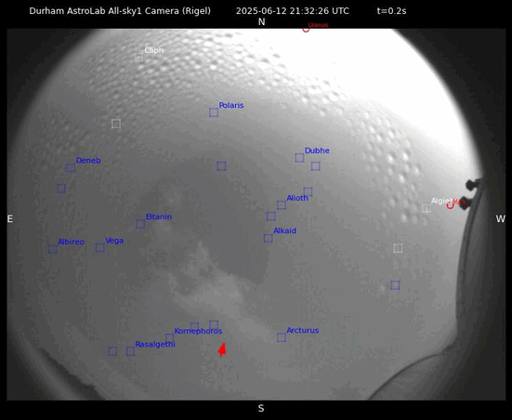512x420 pixels.
Task: Click the Alioth star marker square
Action: pos(282,205)
